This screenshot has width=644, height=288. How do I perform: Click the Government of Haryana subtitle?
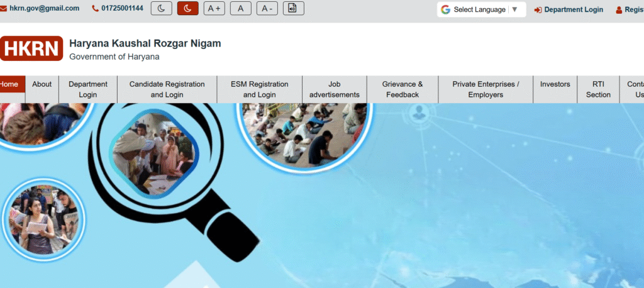pyautogui.click(x=114, y=57)
